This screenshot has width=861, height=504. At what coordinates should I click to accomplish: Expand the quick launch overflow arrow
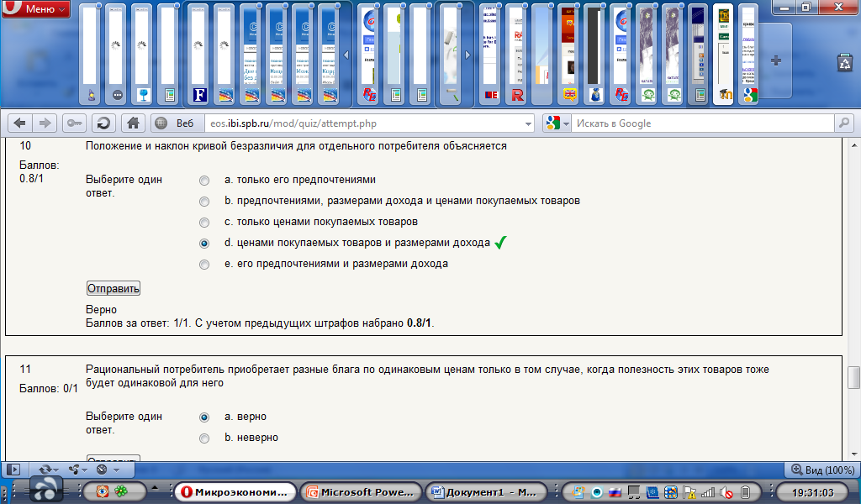point(155,487)
